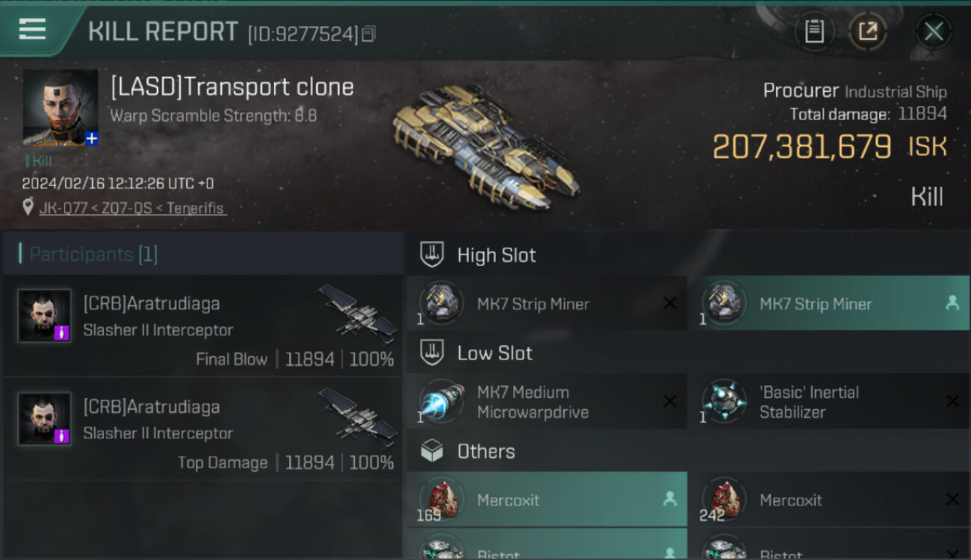971x560 pixels.
Task: Copy the kill report ID icon
Action: click(x=368, y=34)
